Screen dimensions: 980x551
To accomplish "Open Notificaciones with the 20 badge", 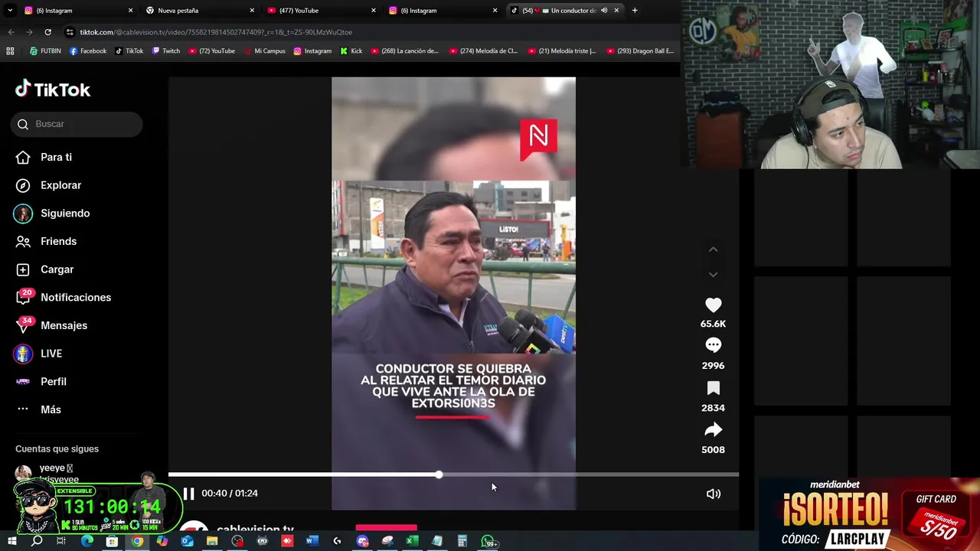I will click(64, 297).
